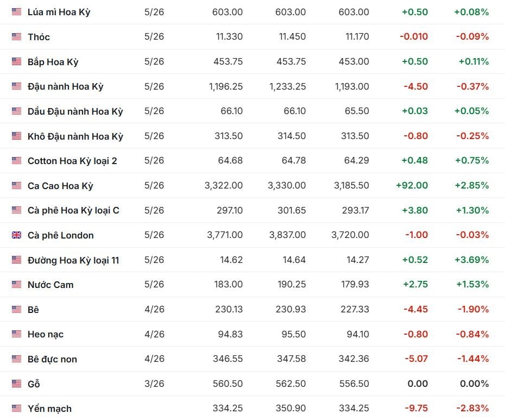Open the Đậu nành Hoa Kỳ link
The width and height of the screenshot is (505, 420).
(65, 86)
